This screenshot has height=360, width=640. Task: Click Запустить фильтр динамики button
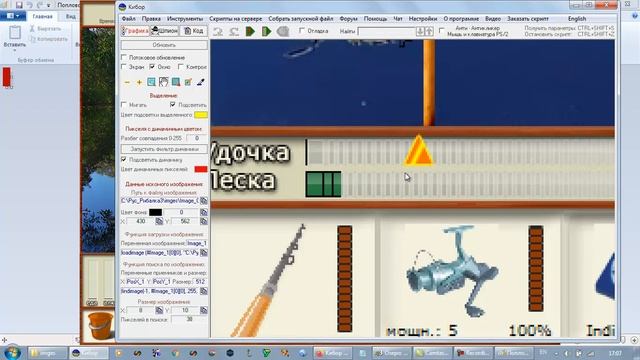[x=164, y=149]
